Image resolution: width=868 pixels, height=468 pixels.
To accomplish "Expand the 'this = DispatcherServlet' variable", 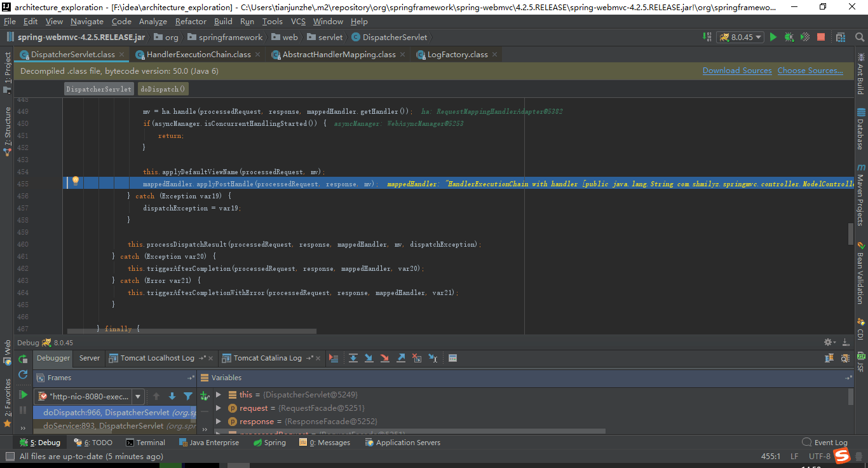I will [x=219, y=394].
